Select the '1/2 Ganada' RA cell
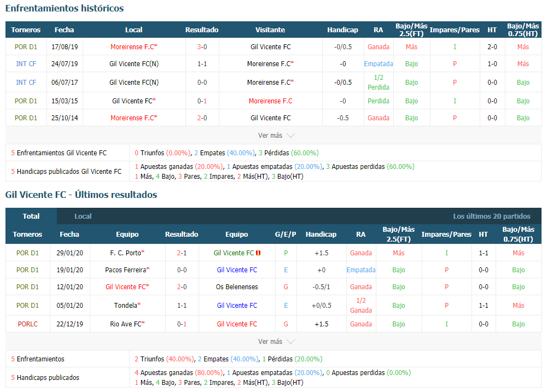Screen dimensions: 547x392 coord(361,306)
